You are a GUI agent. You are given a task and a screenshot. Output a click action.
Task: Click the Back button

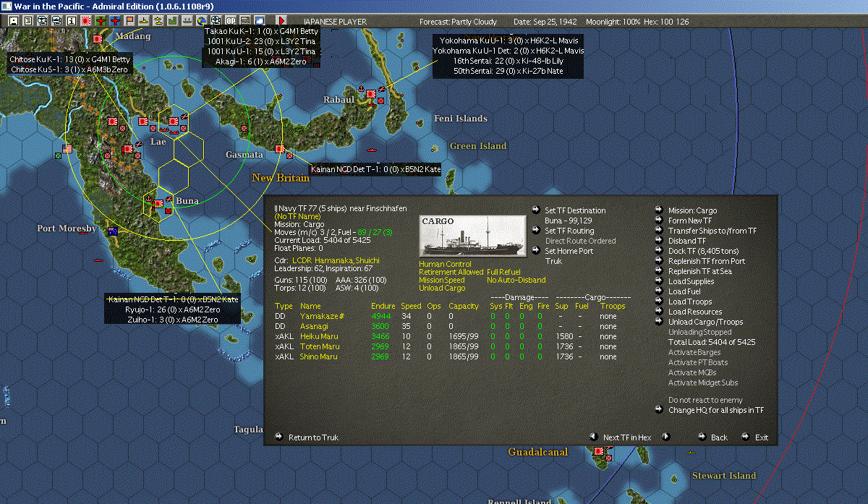pos(719,437)
